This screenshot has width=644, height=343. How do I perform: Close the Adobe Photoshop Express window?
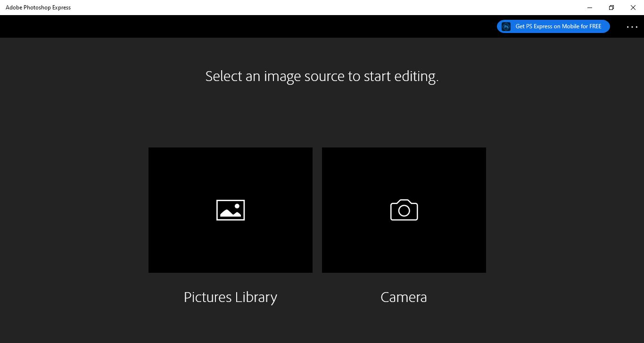633,8
